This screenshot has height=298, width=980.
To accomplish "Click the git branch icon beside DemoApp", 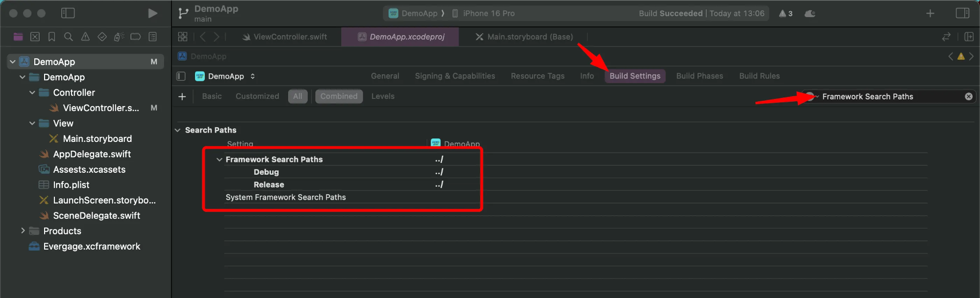I will 183,13.
